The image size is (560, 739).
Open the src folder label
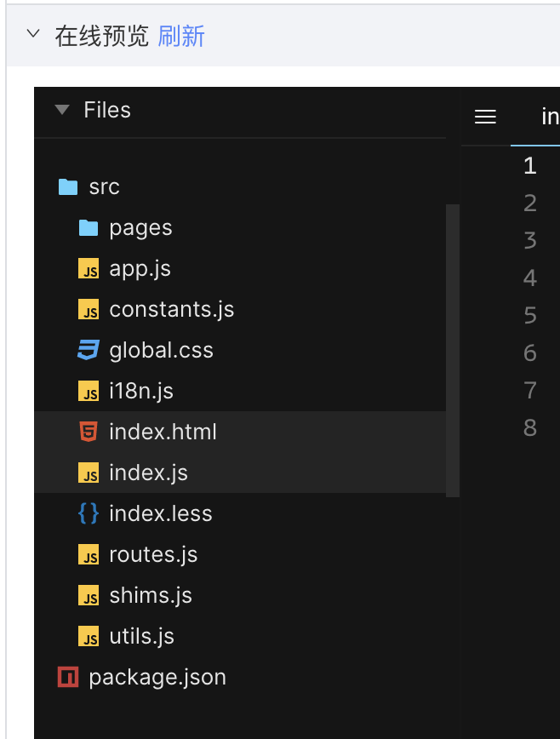[104, 187]
